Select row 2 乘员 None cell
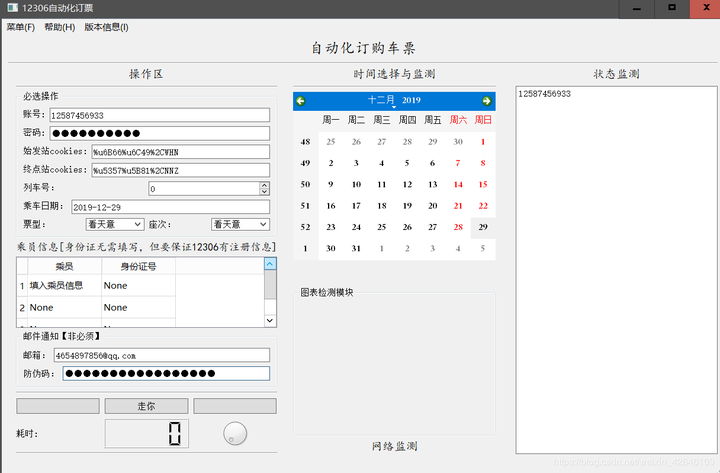This screenshot has height=473, width=720. [x=65, y=307]
